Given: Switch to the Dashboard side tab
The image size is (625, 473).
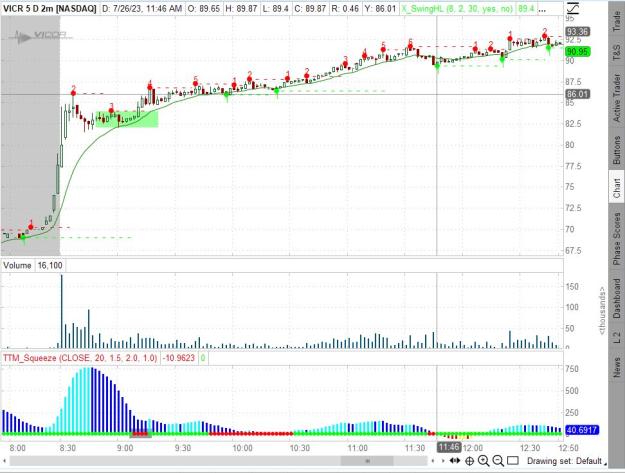Looking at the screenshot, I should pos(616,298).
